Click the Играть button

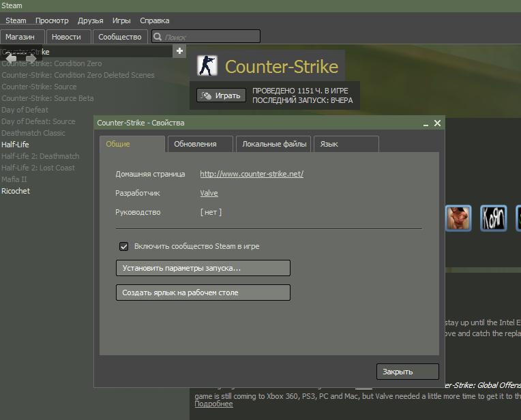pos(222,95)
